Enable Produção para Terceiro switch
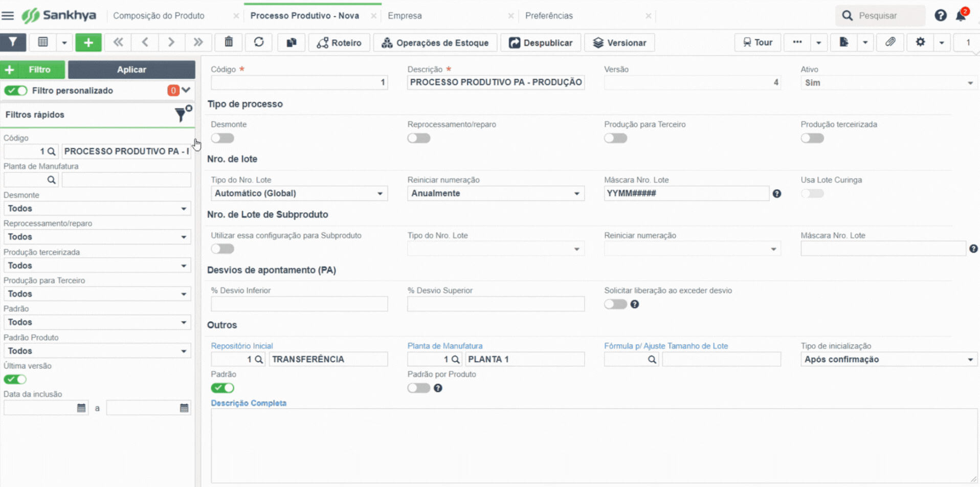980x487 pixels. (x=615, y=138)
